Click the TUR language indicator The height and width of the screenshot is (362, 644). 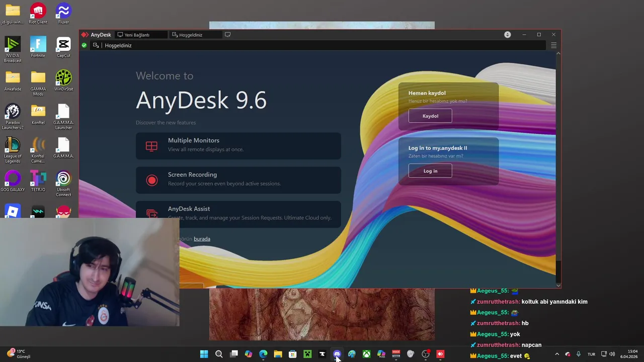click(591, 354)
